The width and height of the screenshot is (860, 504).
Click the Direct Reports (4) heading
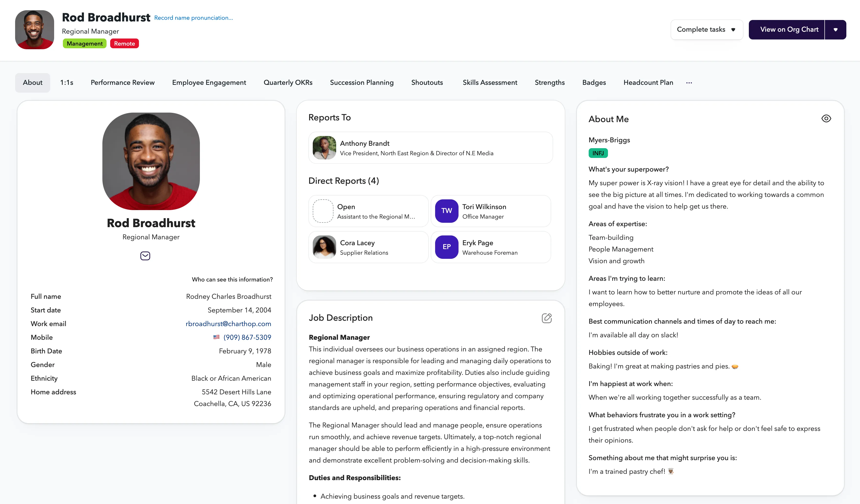[x=344, y=181]
